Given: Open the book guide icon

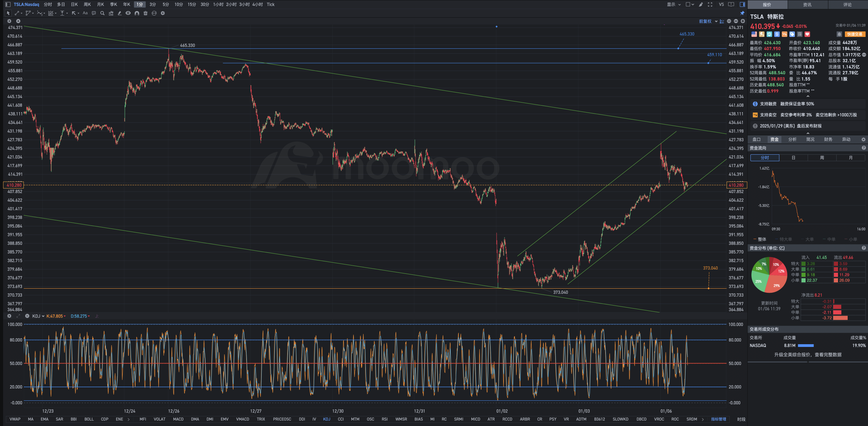Looking at the screenshot, I should [x=731, y=4].
